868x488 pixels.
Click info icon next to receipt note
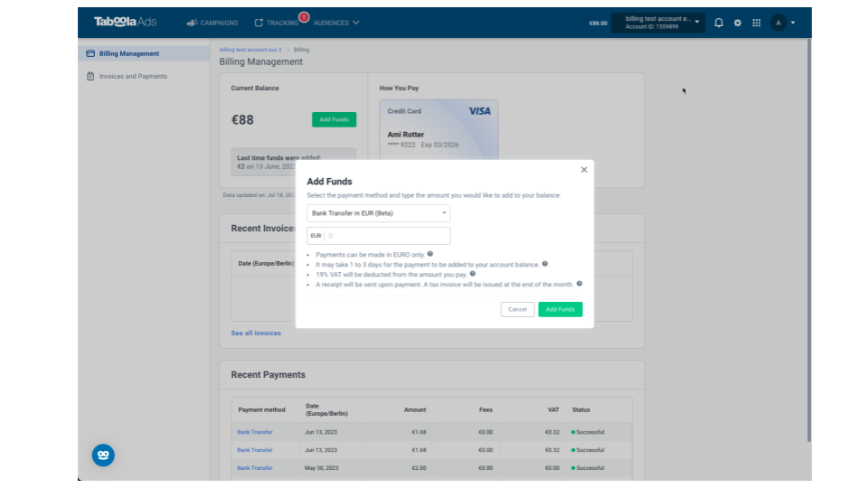point(579,283)
